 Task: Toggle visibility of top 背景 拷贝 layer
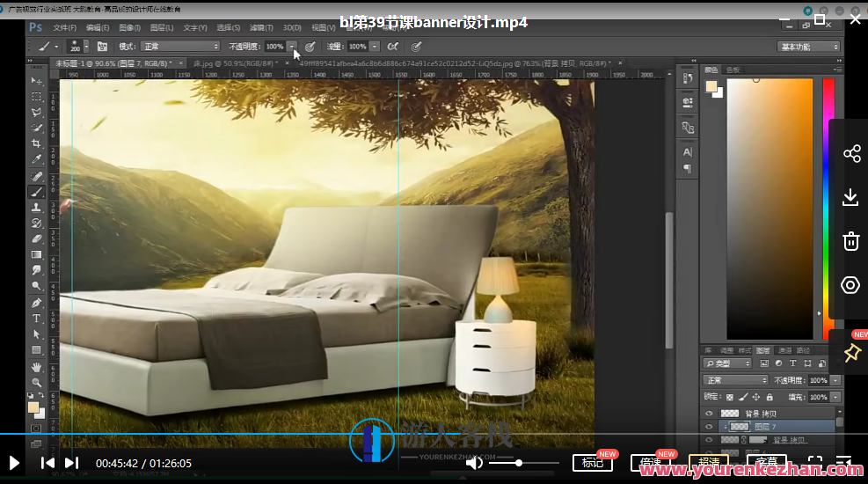709,413
